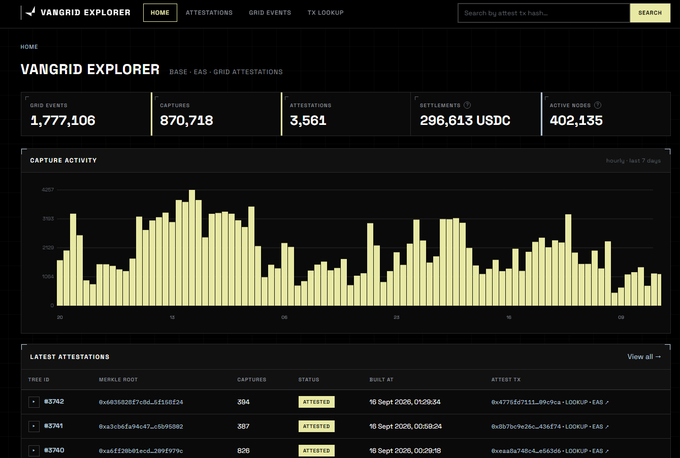This screenshot has height=458, width=680.
Task: Click built-at time 18 Sept 2026, 00:29:18
Action: click(405, 451)
